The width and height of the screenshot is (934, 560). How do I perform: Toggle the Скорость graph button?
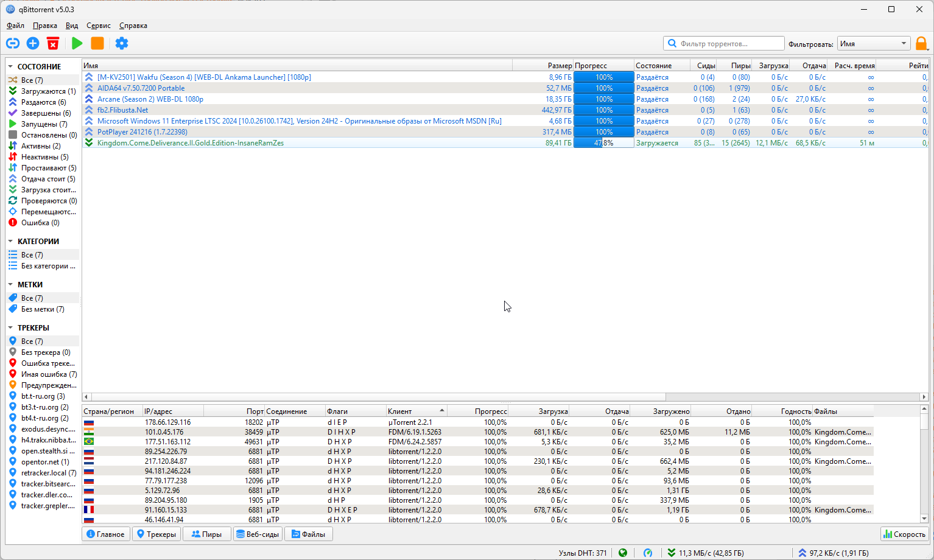click(x=904, y=534)
